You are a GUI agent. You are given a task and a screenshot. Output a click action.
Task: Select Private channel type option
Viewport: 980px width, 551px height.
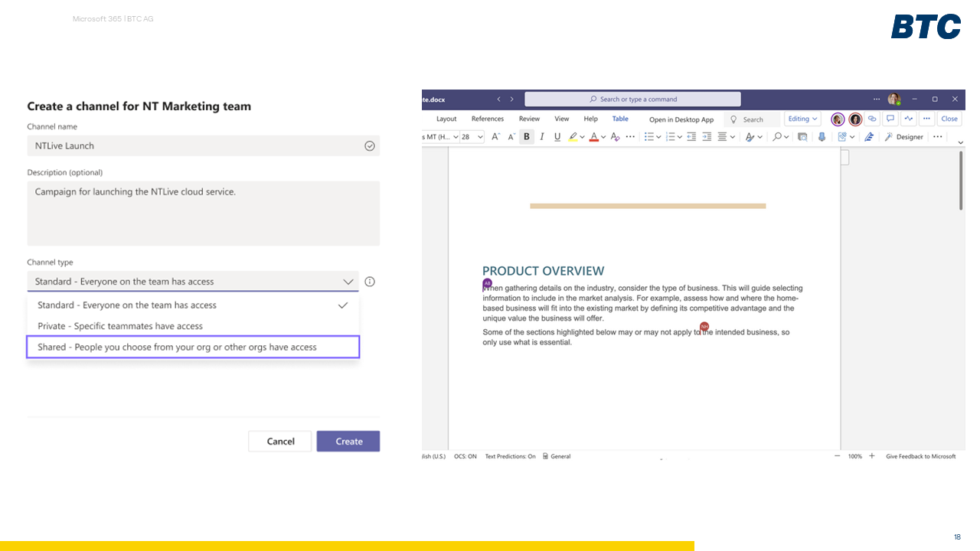[193, 326]
